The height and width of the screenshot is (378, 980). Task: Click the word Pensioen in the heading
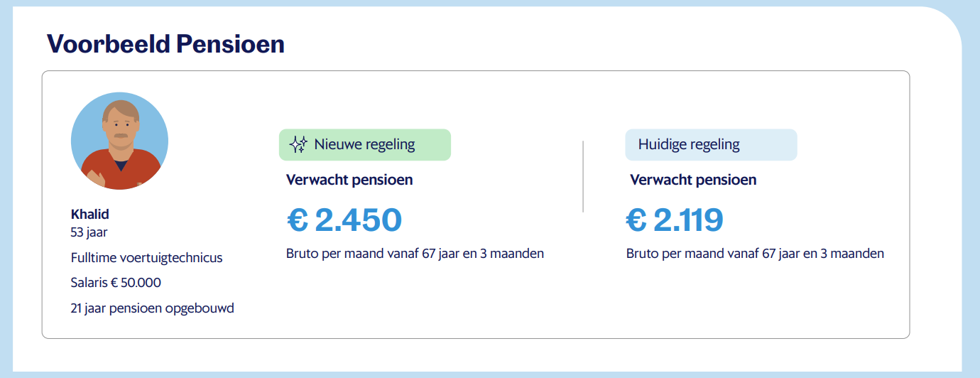[x=230, y=44]
